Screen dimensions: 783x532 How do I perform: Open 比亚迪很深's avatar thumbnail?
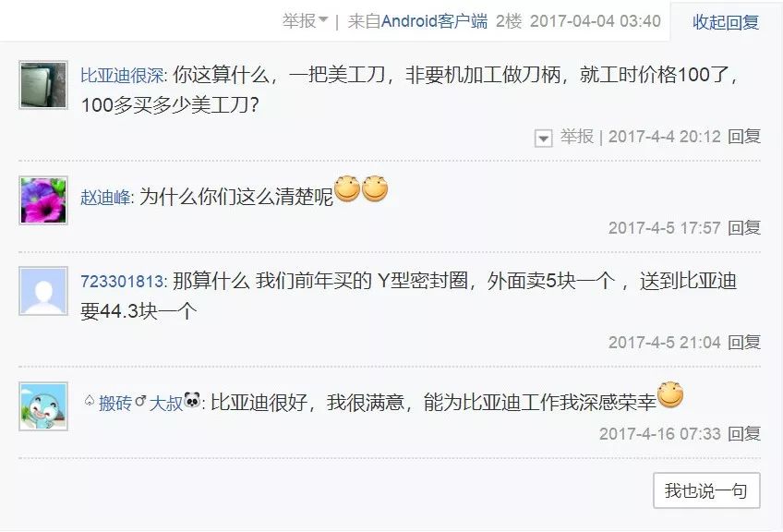43,85
